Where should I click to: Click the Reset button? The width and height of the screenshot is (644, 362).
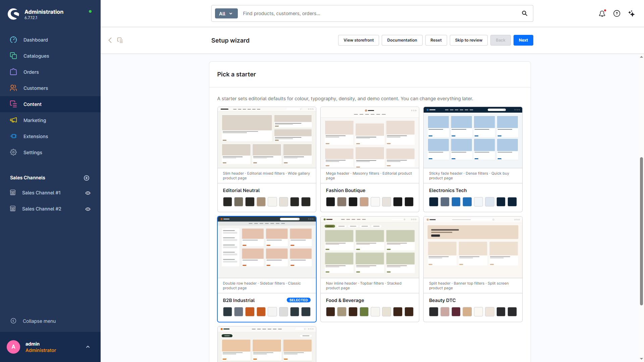(x=436, y=40)
